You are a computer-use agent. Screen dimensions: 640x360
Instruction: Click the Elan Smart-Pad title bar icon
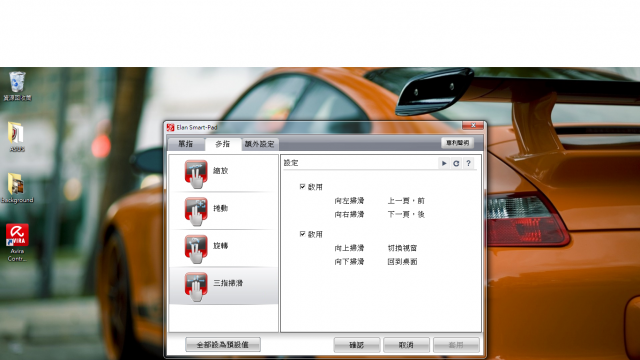(171, 127)
